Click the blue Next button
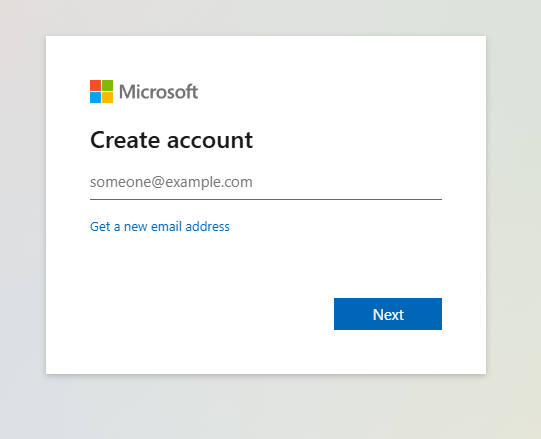This screenshot has height=439, width=541. 388,314
